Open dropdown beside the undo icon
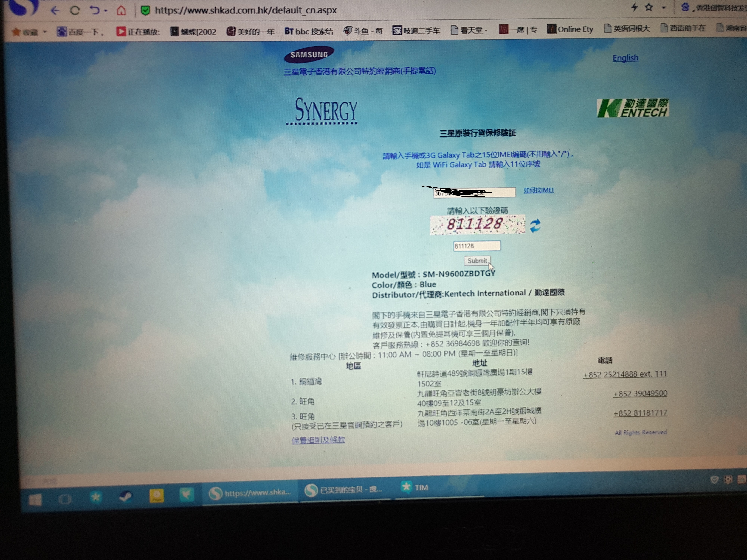Image resolution: width=747 pixels, height=560 pixels. tap(106, 11)
